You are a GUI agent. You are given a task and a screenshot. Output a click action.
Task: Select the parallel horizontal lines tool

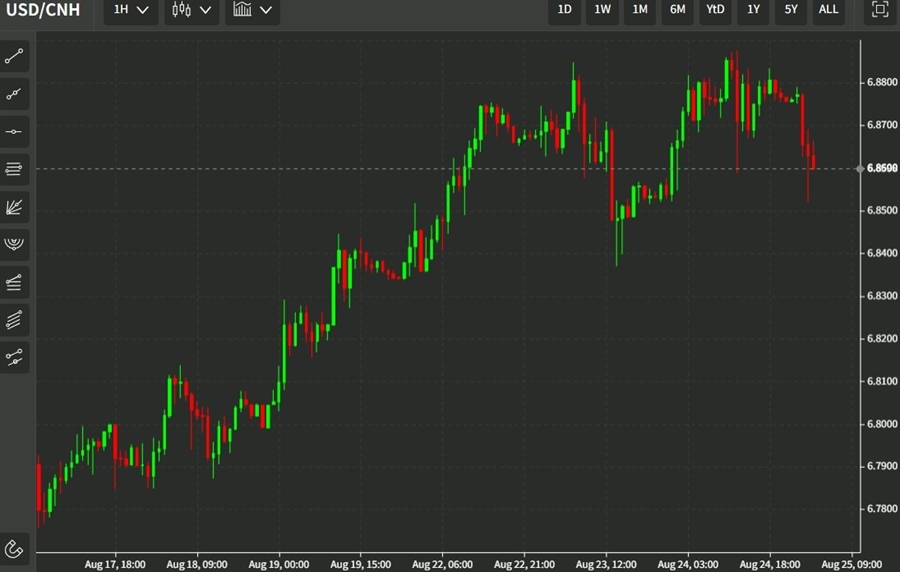[14, 169]
